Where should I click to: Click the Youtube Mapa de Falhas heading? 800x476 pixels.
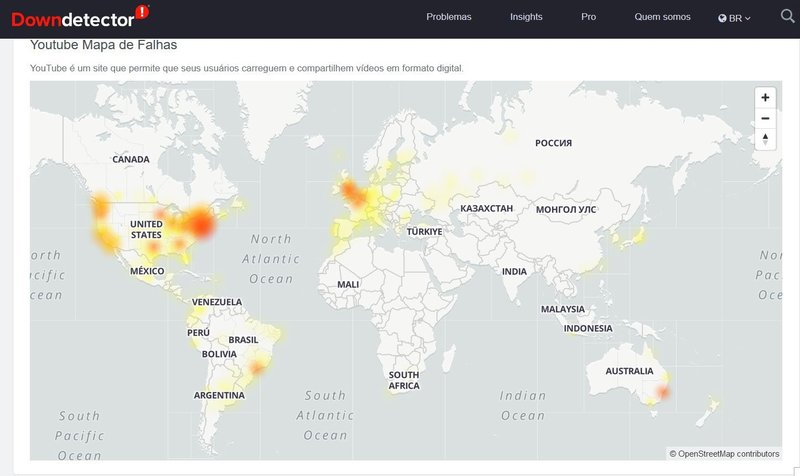(x=103, y=45)
